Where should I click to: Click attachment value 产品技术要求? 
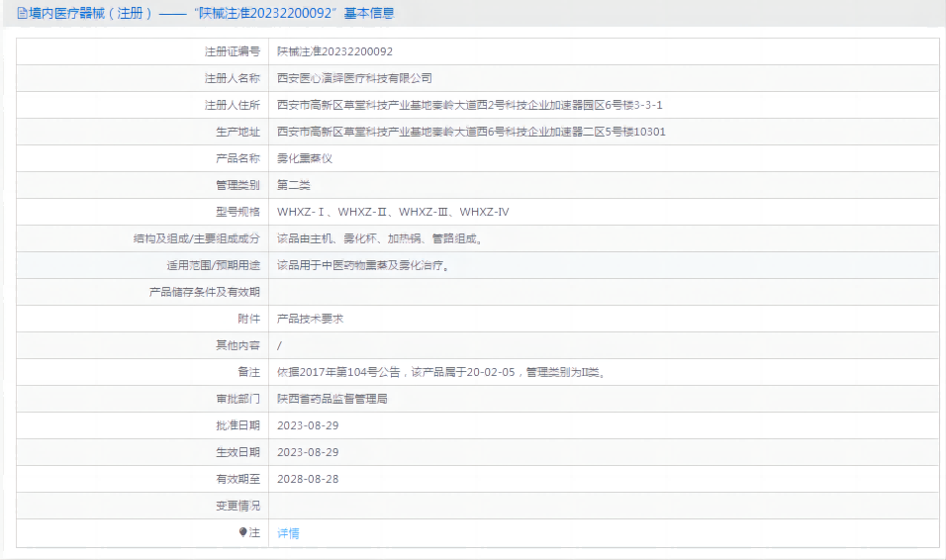click(310, 319)
